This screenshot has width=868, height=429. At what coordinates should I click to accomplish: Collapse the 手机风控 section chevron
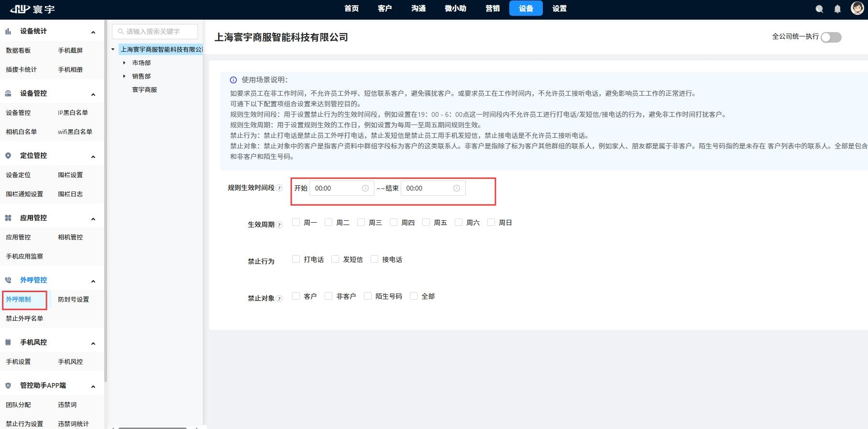tap(93, 343)
